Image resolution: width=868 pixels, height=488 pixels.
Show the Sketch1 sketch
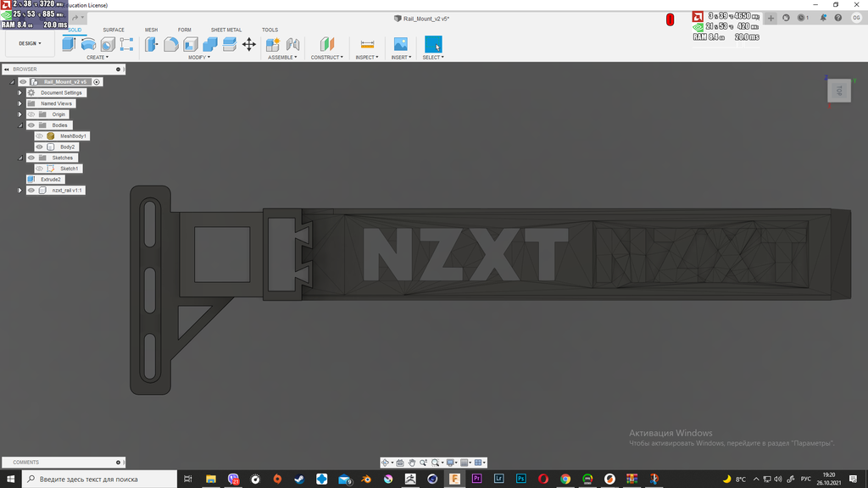[39, 168]
